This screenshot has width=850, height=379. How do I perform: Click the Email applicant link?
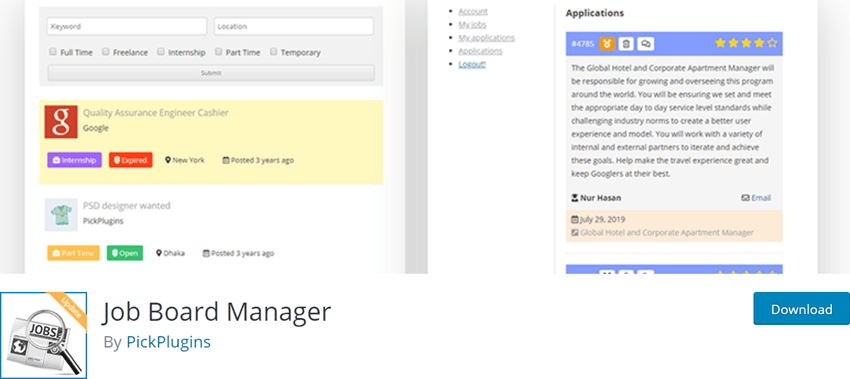[761, 198]
